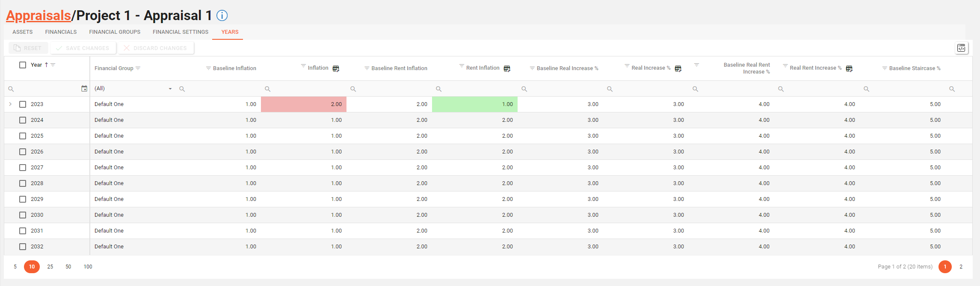The width and height of the screenshot is (980, 286).
Task: Click the edit icon beside Real Rent Increase %
Action: point(849,68)
